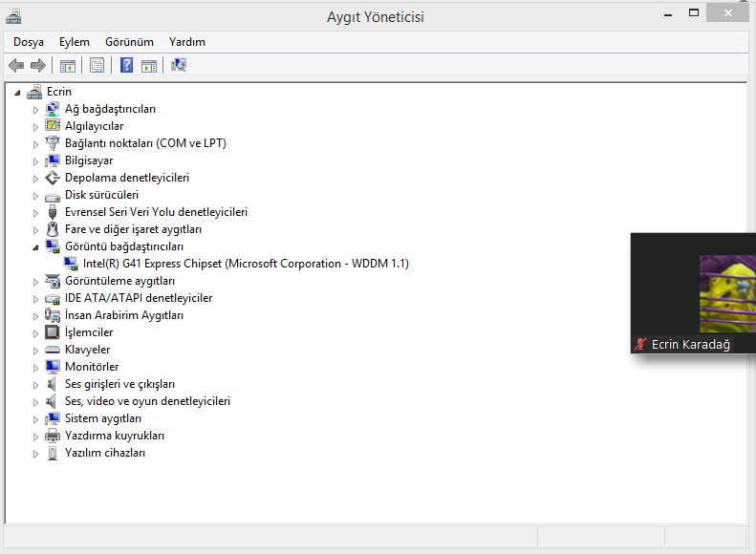
Task: Expand Disk sürücüleri node
Action: (35, 196)
